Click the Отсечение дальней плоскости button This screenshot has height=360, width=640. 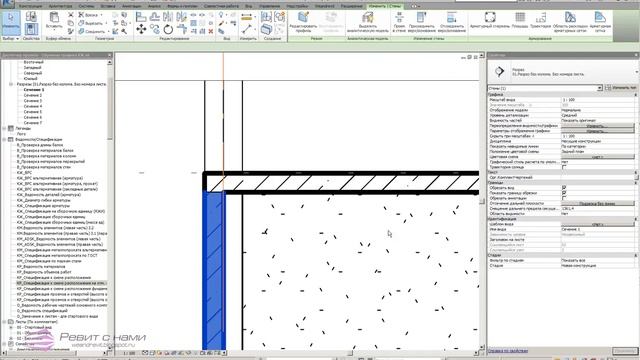tap(598, 203)
